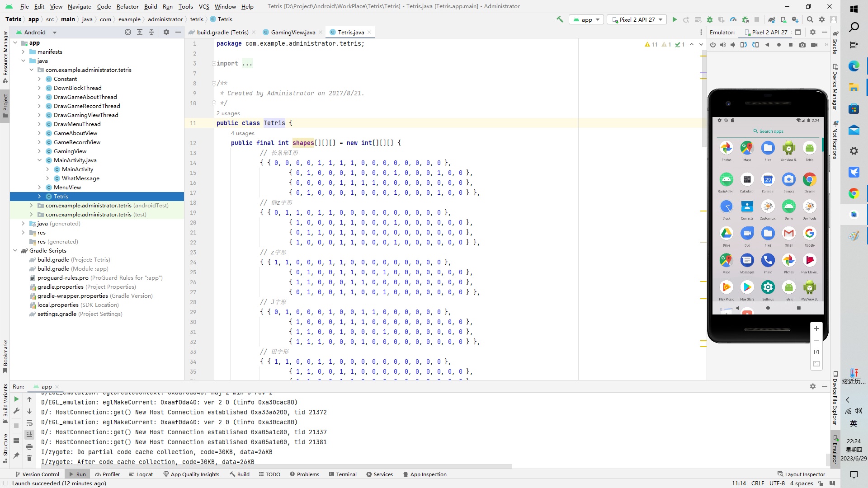
Task: Click the Search Everywhere magnifier
Action: [810, 19]
